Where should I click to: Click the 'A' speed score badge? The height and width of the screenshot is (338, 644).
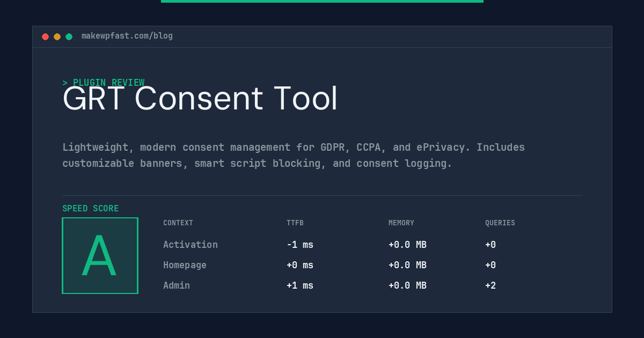click(100, 255)
